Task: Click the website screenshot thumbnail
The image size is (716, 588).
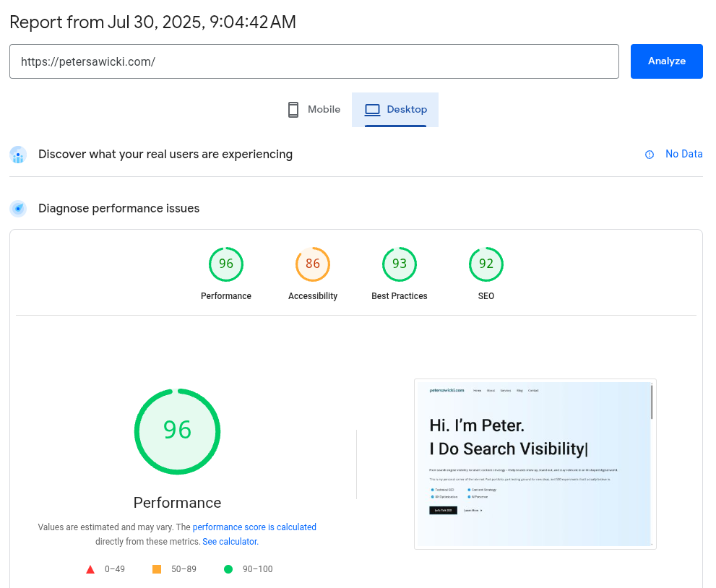Action: (x=535, y=464)
